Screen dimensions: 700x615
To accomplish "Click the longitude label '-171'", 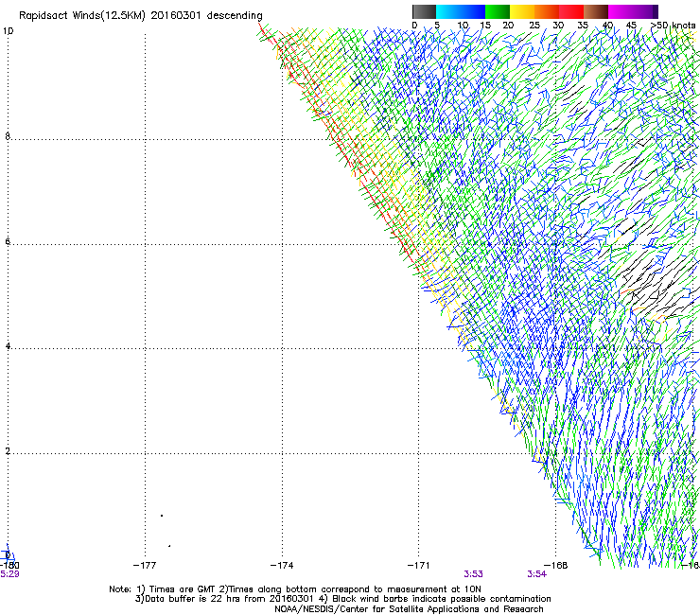I will (x=418, y=566).
